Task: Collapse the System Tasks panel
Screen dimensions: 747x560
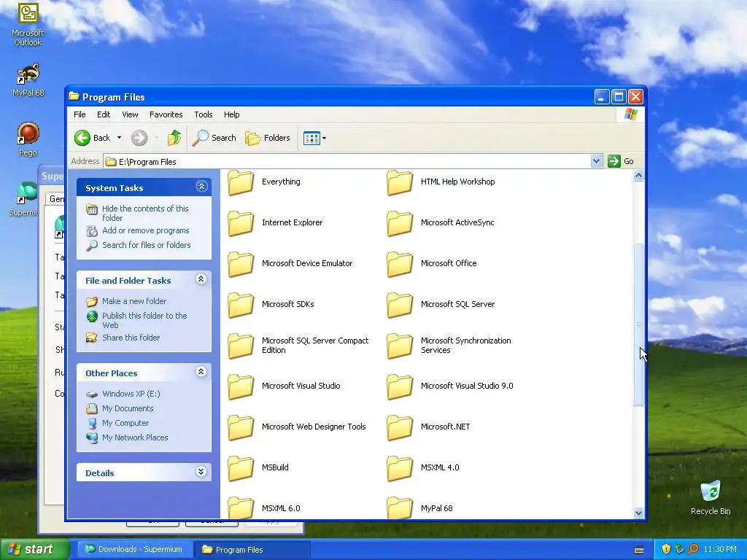Action: point(201,187)
